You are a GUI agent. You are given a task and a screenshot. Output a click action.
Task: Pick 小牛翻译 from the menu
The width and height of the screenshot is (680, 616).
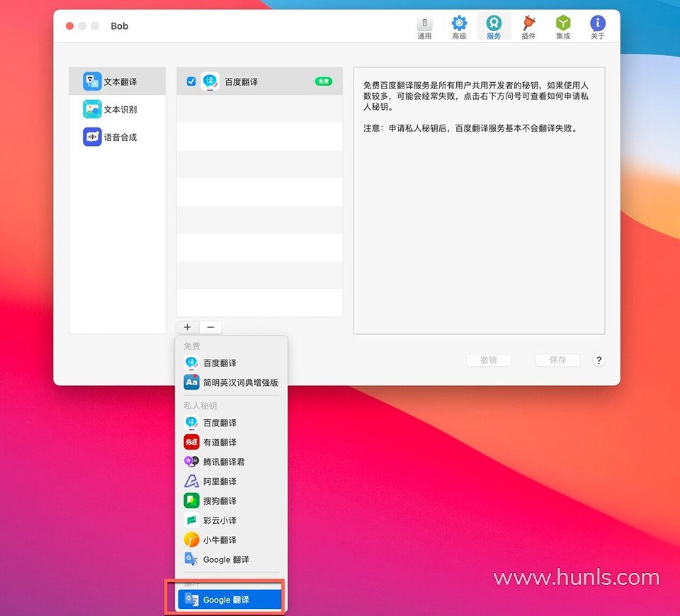(x=231, y=540)
